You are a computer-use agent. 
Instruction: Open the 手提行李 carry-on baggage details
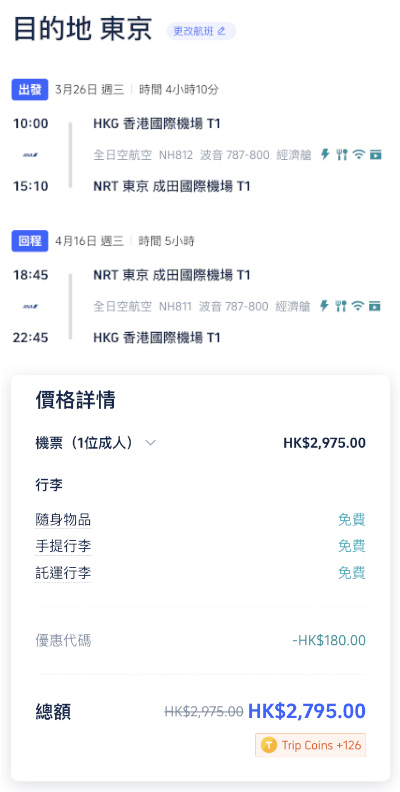point(63,547)
